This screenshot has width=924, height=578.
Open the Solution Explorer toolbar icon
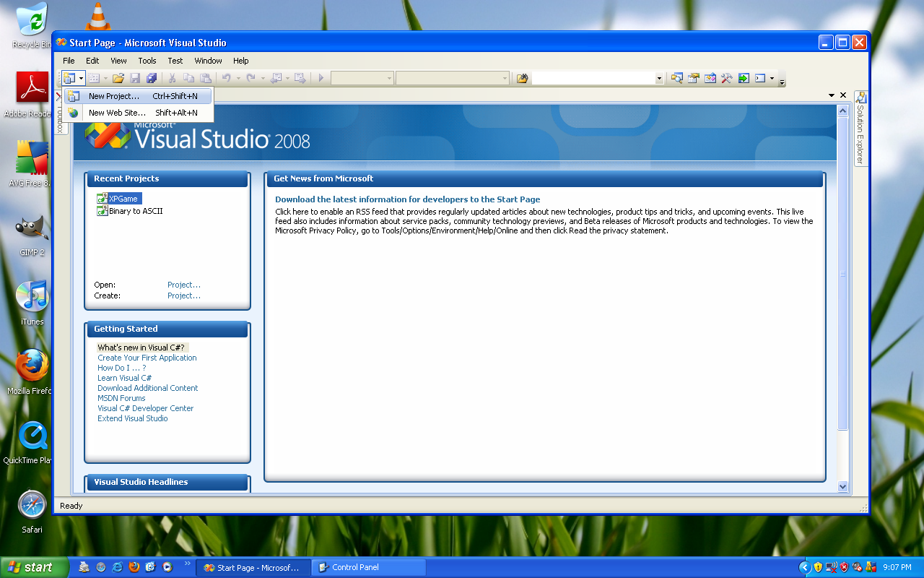tap(676, 78)
